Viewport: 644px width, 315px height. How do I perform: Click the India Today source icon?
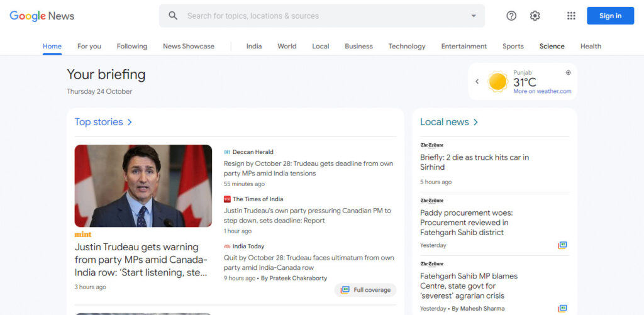pyautogui.click(x=227, y=246)
